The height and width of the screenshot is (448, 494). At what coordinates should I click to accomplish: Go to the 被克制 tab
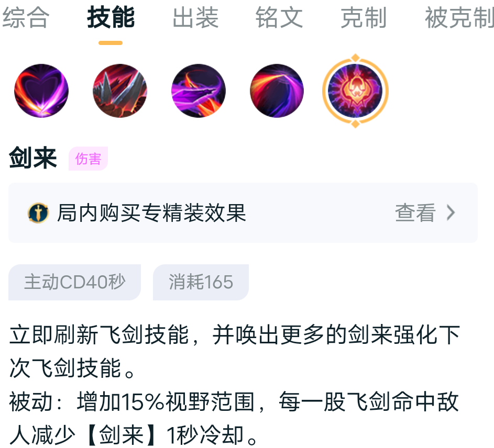click(459, 18)
